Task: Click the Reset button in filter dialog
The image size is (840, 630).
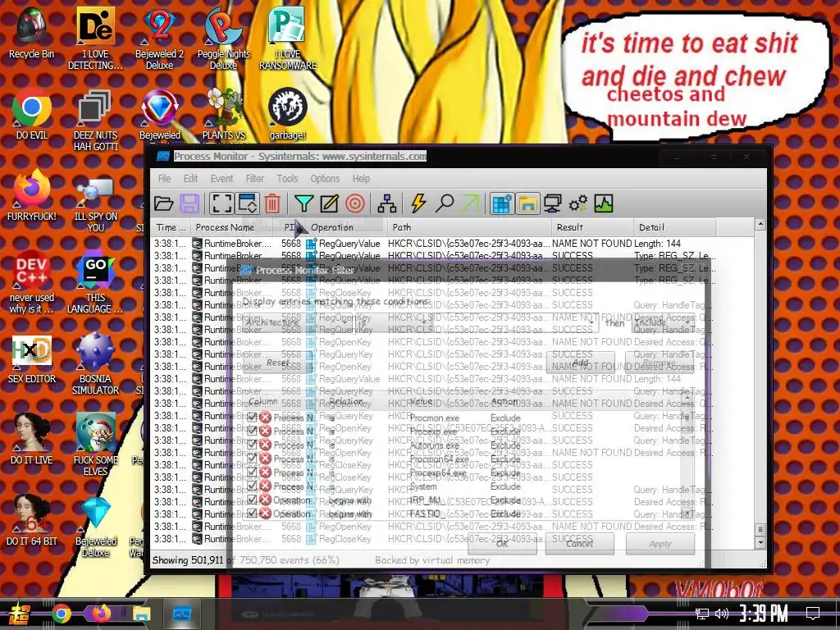Action: pyautogui.click(x=277, y=363)
